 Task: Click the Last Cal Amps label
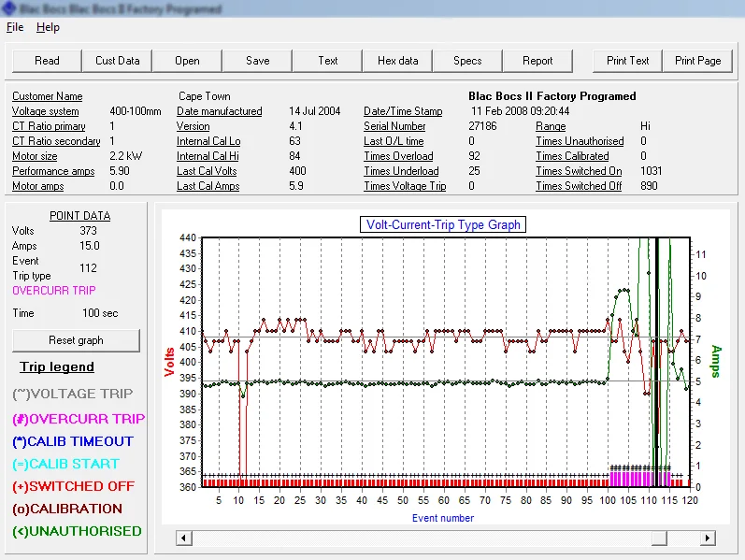[208, 186]
